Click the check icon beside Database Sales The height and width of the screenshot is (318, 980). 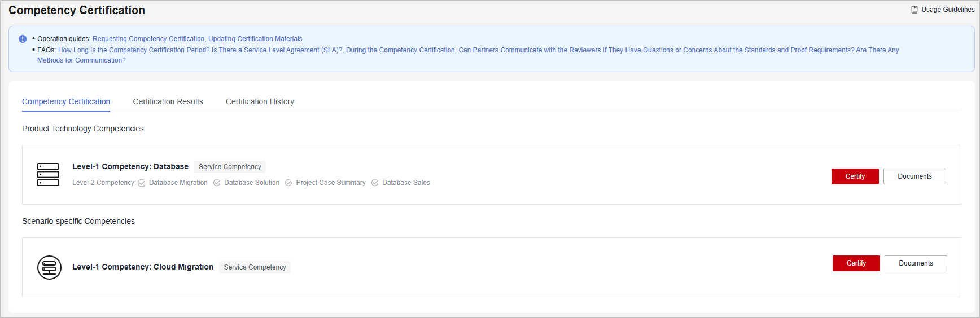[x=375, y=183]
